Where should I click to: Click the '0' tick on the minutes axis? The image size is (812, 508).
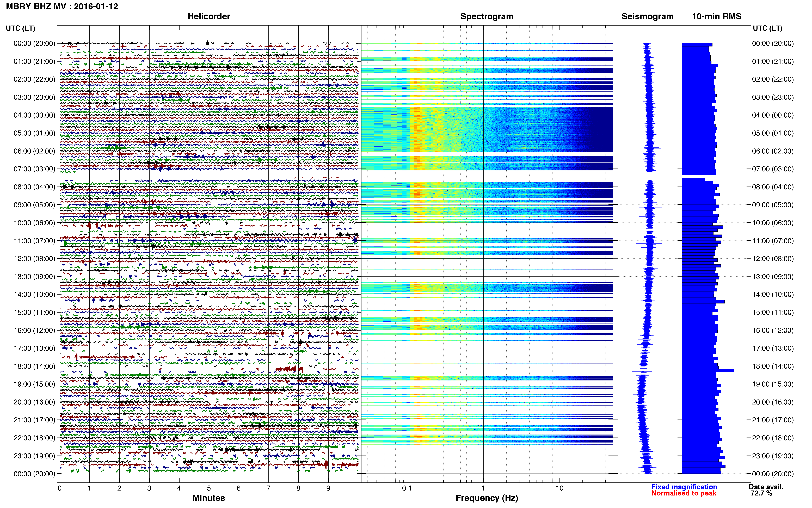pos(60,488)
